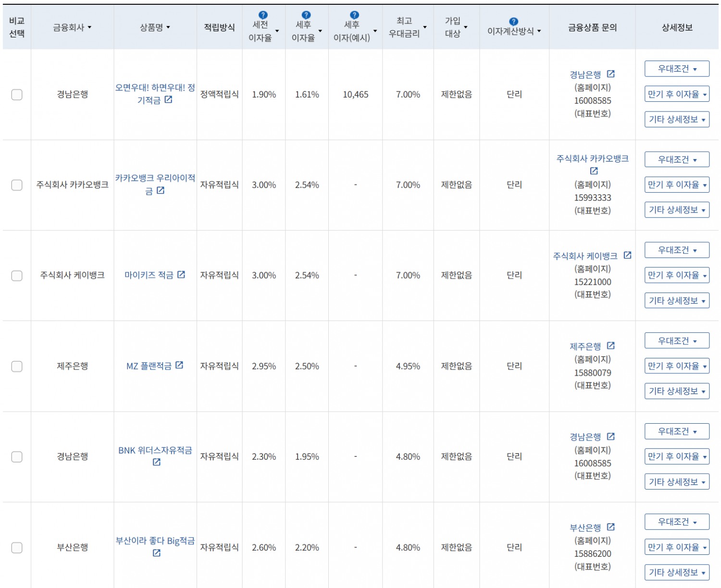Screen dimensions: 721x588
Task: Click external icon next to 경남은행 homepage in first row
Action: coord(611,74)
